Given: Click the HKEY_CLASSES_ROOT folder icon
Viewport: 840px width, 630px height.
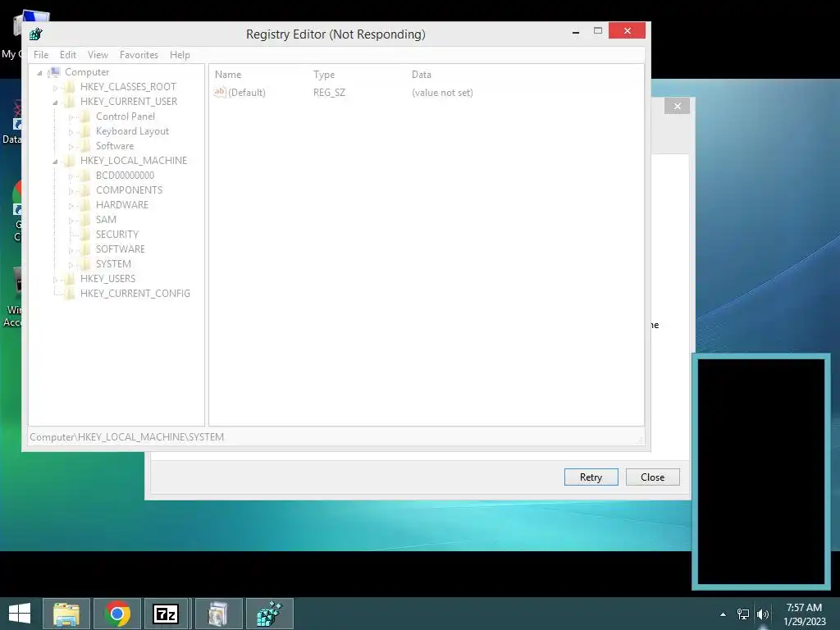Looking at the screenshot, I should (69, 87).
